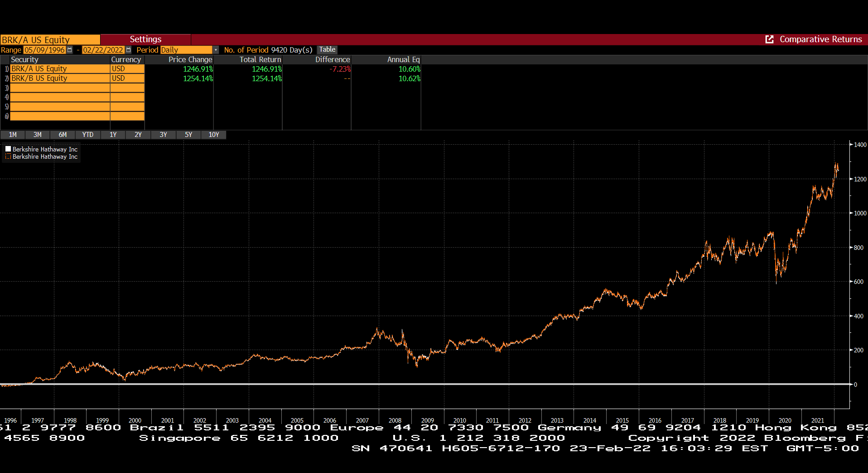The height and width of the screenshot is (473, 868).
Task: Toggle the first Berkshire Hathaway legend marker
Action: coord(7,149)
